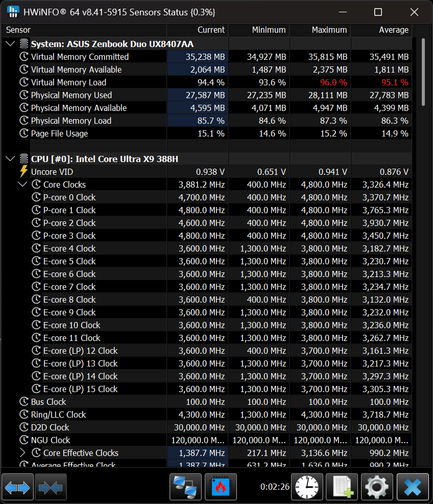
Task: Click the vertical scrollbar thumb
Action: pyautogui.click(x=423, y=72)
